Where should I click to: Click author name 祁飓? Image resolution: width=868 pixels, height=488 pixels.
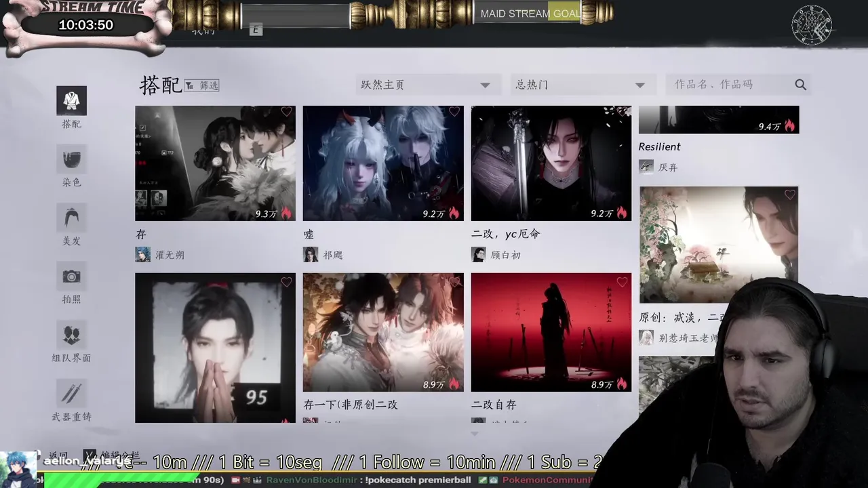pyautogui.click(x=333, y=256)
